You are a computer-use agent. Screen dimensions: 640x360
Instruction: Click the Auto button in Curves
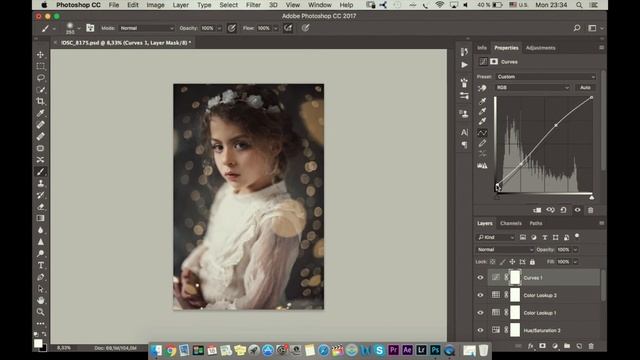click(x=585, y=88)
